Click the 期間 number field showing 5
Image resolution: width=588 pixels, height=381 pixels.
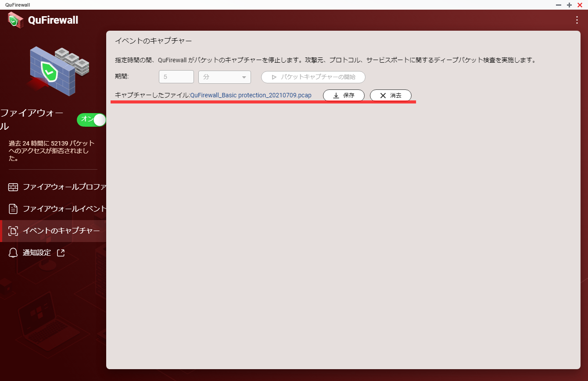click(x=176, y=77)
